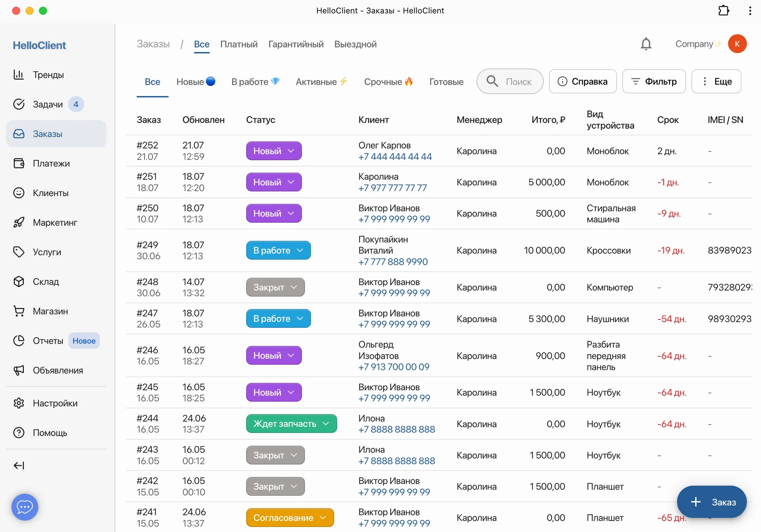This screenshot has height=532, width=761.
Task: Select Маркетинг in the sidebar
Action: click(54, 222)
